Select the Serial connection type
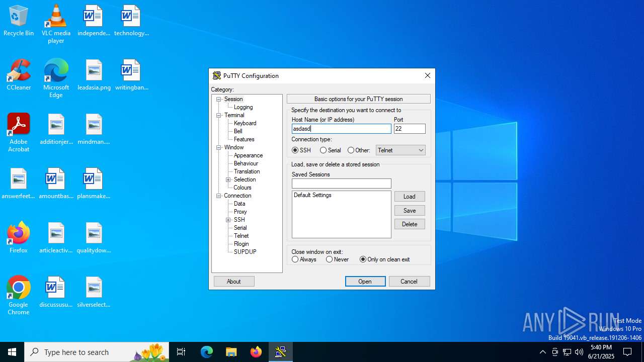The image size is (644, 362). (331, 150)
